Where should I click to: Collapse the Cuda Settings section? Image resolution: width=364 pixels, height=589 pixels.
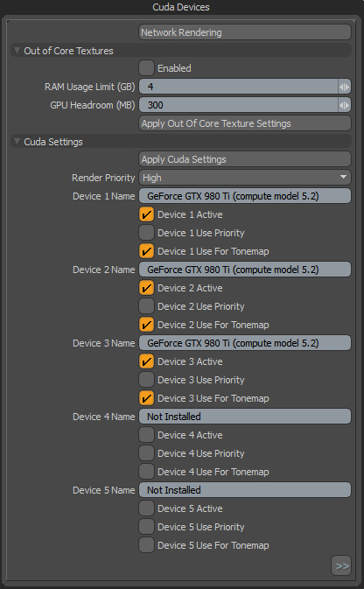(17, 142)
